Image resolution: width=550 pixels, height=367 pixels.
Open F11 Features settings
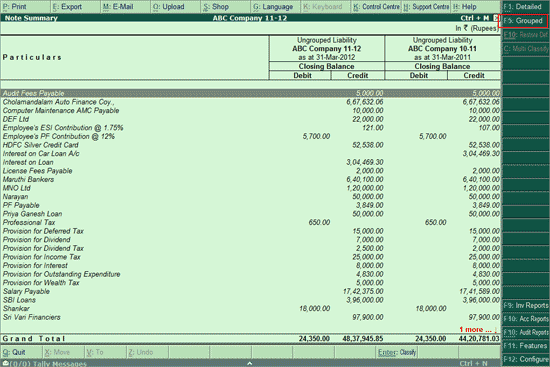coord(525,346)
